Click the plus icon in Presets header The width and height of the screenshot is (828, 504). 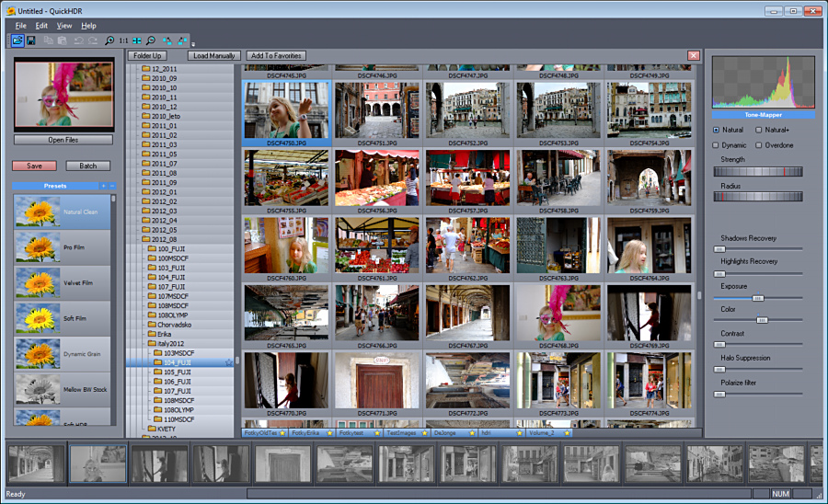(x=103, y=186)
